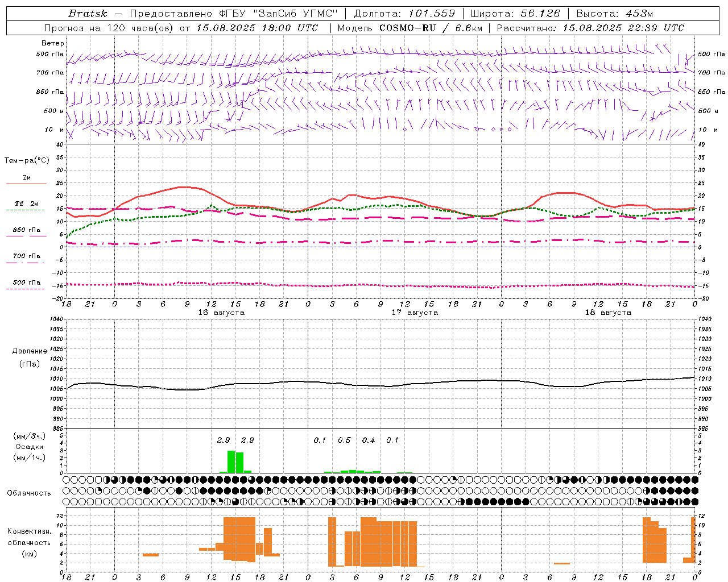The width and height of the screenshot is (728, 582).
Task: Click the 'Рассчитано: 15.08.2025 22:39 UTC' timestamp
Action: pyautogui.click(x=590, y=28)
